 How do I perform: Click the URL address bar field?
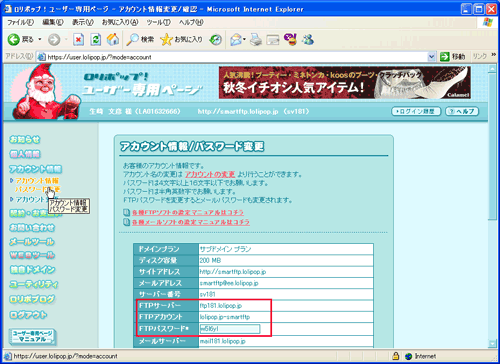(237, 57)
